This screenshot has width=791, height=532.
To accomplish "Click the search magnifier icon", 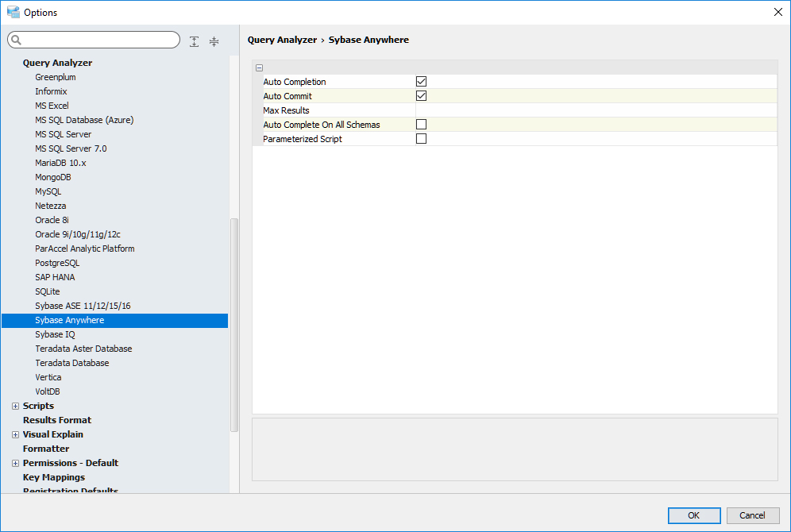I will click(x=17, y=40).
